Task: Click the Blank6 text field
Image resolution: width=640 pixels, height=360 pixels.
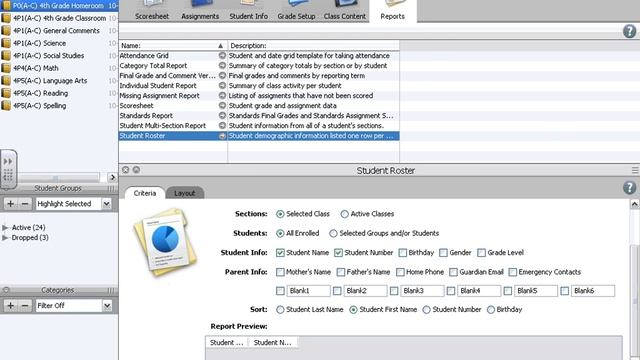Action: point(593,291)
